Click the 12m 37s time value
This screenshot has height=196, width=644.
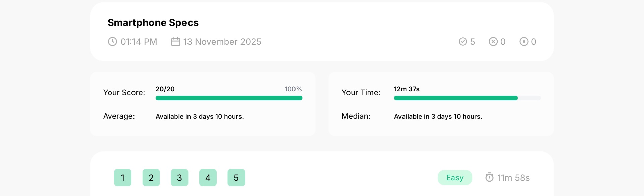[x=407, y=89]
